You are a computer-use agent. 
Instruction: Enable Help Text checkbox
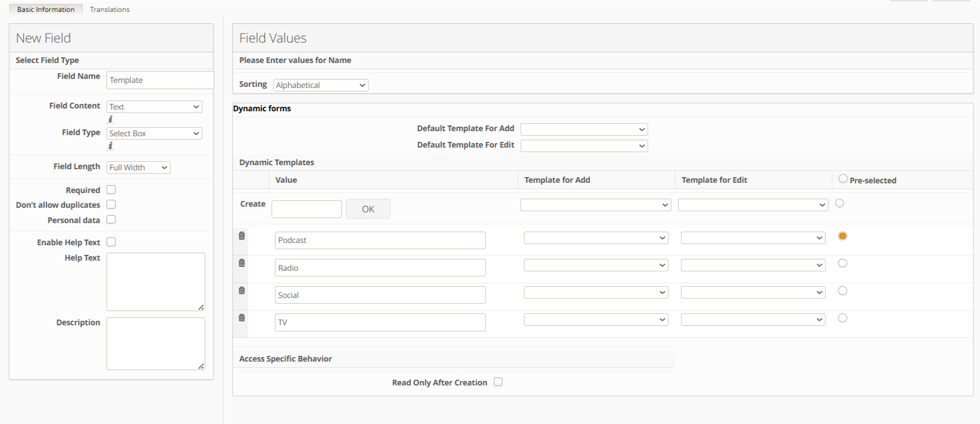coord(111,242)
